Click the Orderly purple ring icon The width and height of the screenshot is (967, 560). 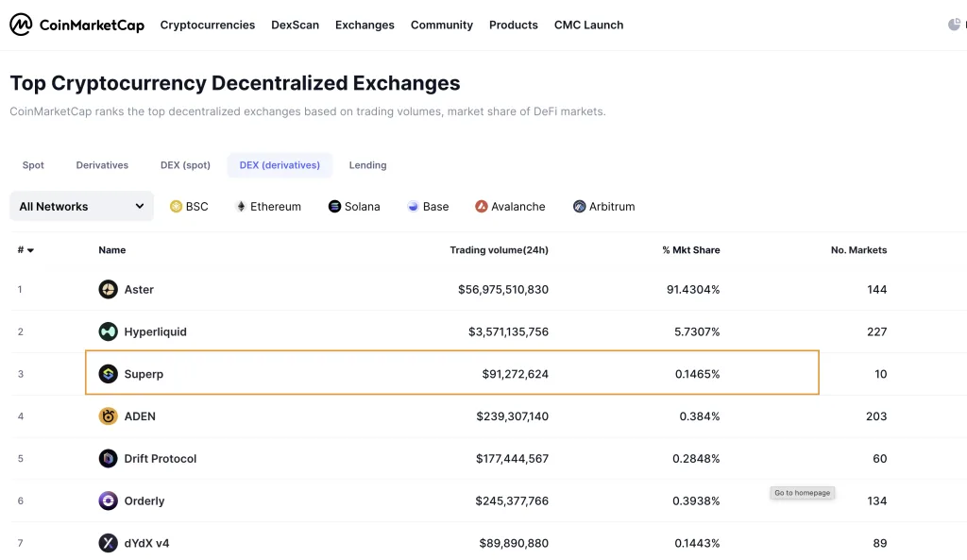pyautogui.click(x=108, y=501)
